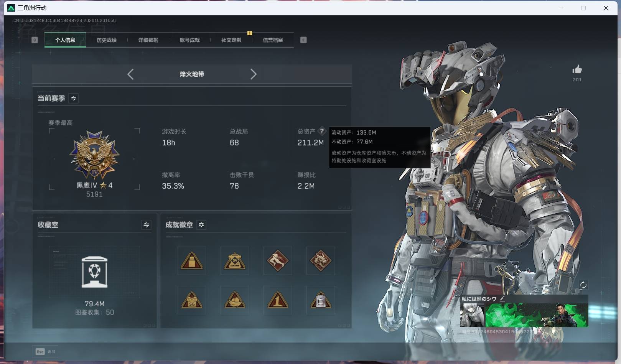Go to next mode with the right chevron
Image resolution: width=621 pixels, height=364 pixels.
(x=253, y=74)
